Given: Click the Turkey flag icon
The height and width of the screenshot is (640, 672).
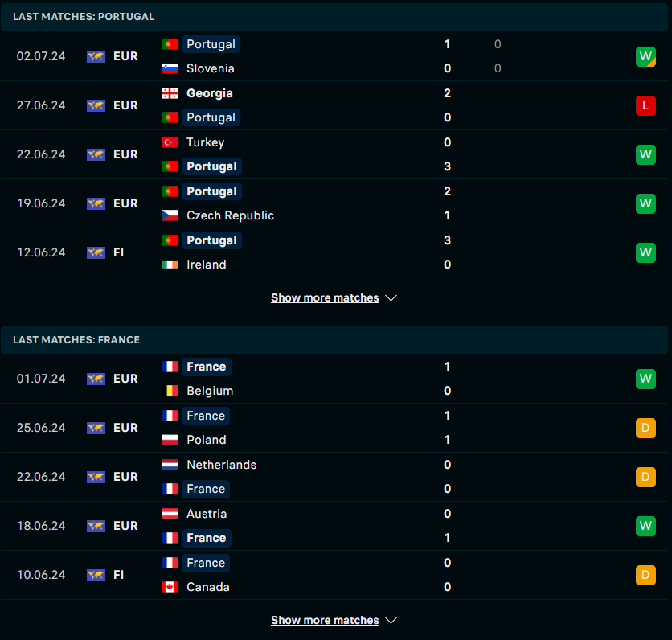Looking at the screenshot, I should tap(170, 142).
